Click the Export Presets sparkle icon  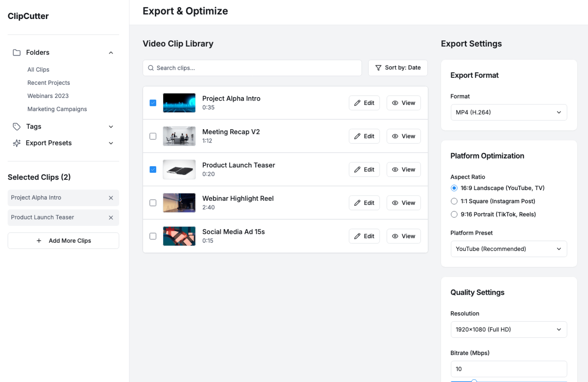point(17,143)
